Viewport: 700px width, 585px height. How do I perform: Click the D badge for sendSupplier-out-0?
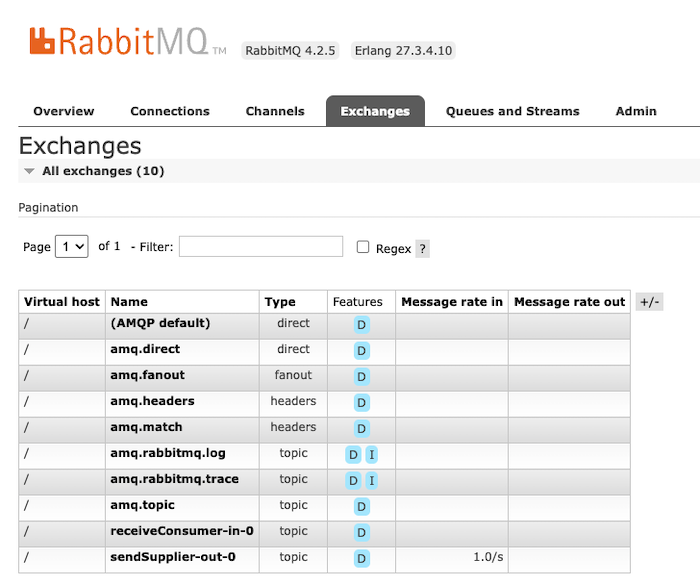(362, 559)
